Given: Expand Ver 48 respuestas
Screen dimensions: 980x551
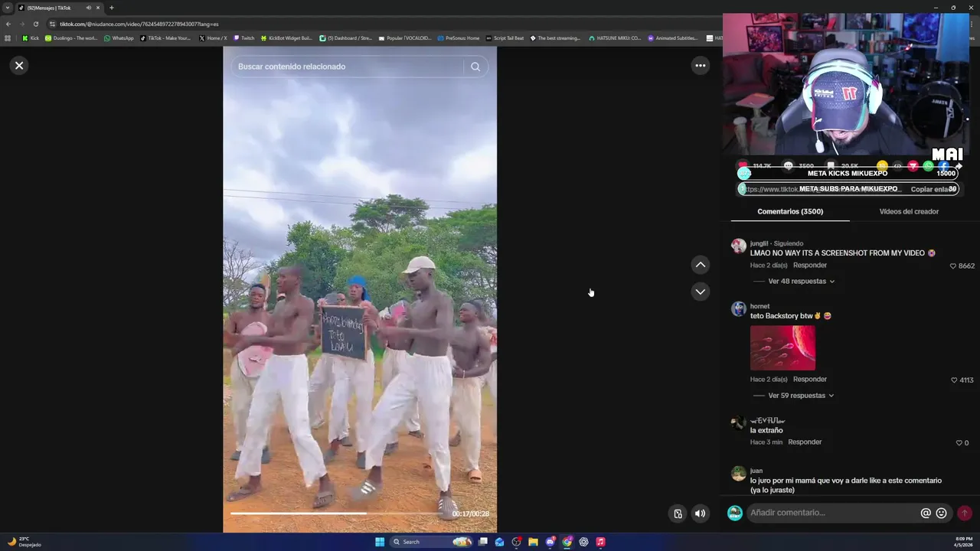Looking at the screenshot, I should (x=801, y=282).
